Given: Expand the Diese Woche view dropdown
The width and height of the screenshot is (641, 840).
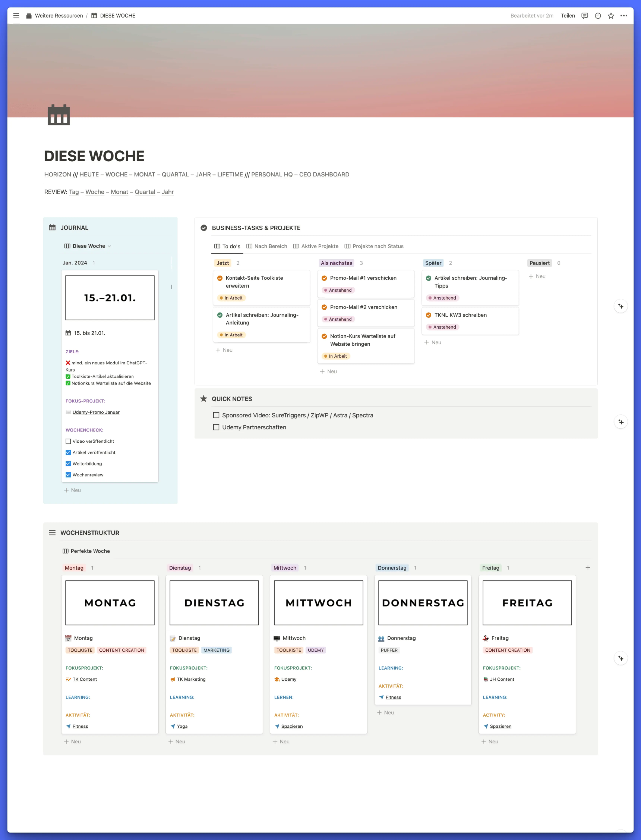Looking at the screenshot, I should (x=89, y=246).
